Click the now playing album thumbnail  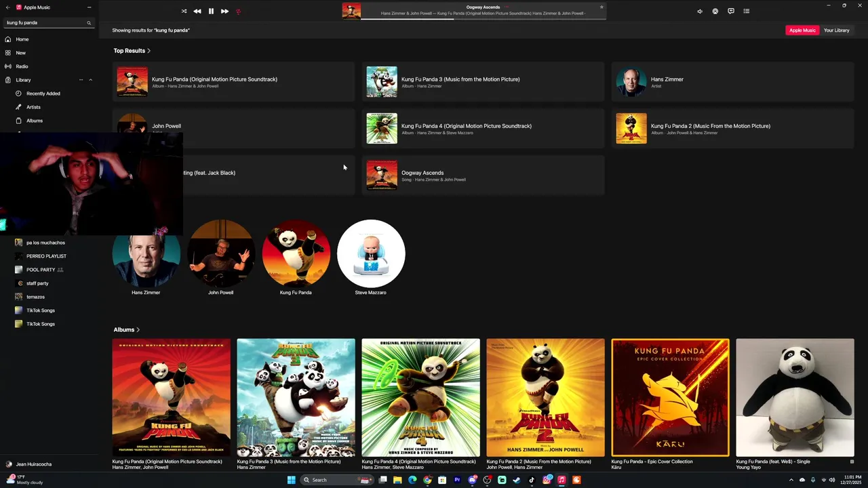(351, 11)
